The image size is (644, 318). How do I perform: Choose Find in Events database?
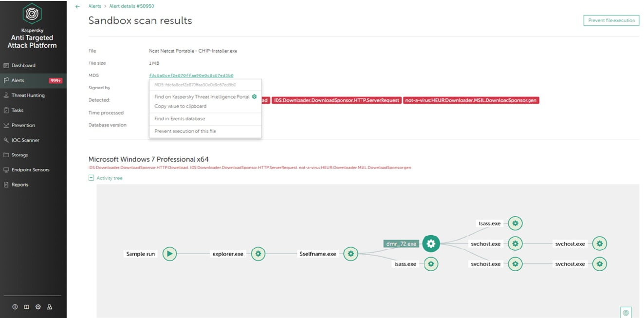click(x=180, y=119)
